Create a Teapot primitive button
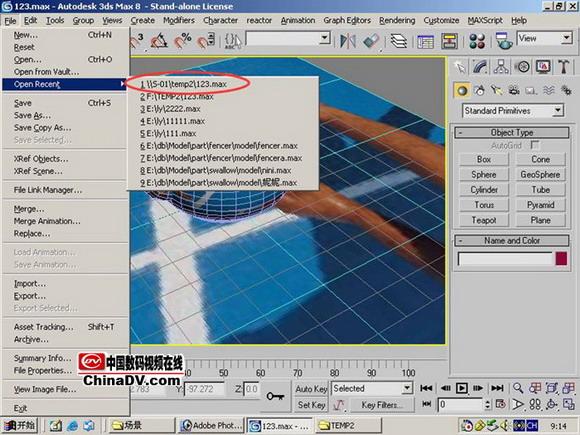 pos(484,220)
